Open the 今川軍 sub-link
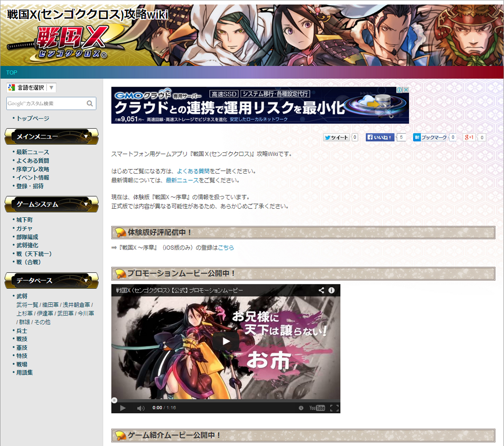Image resolution: width=504 pixels, height=446 pixels. coord(86,313)
